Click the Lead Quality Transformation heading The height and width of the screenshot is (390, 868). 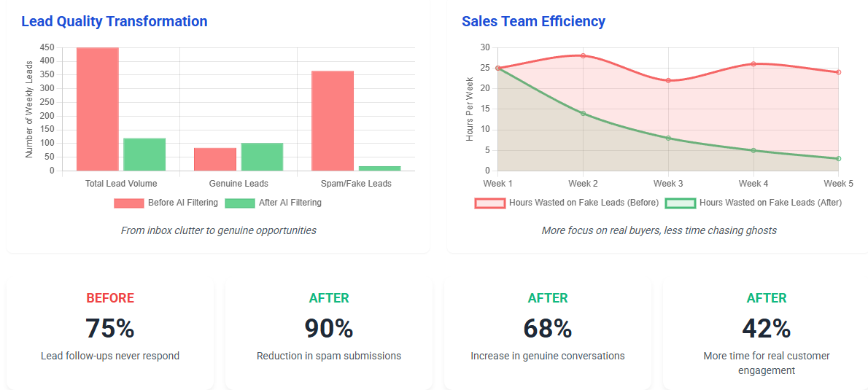pos(115,21)
